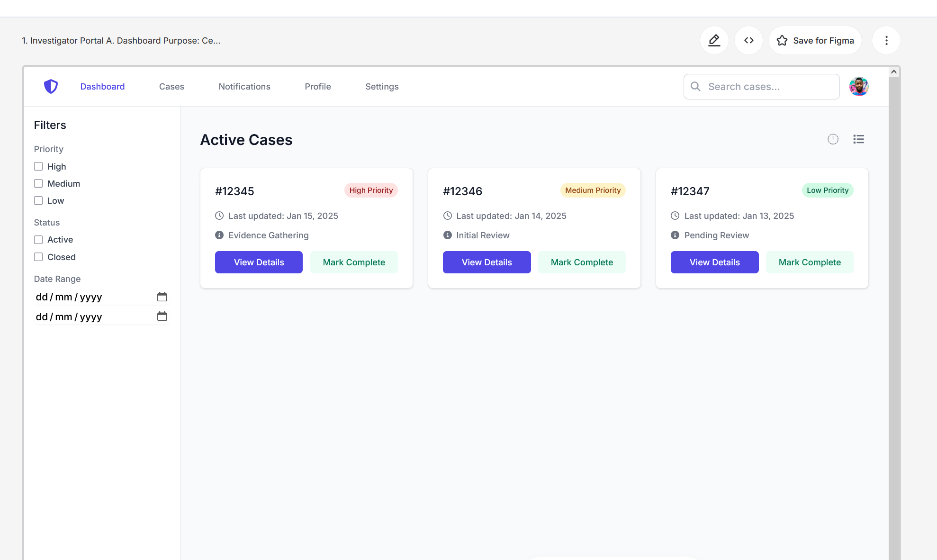937x560 pixels.
Task: Open the three-dot more options menu
Action: 886,40
